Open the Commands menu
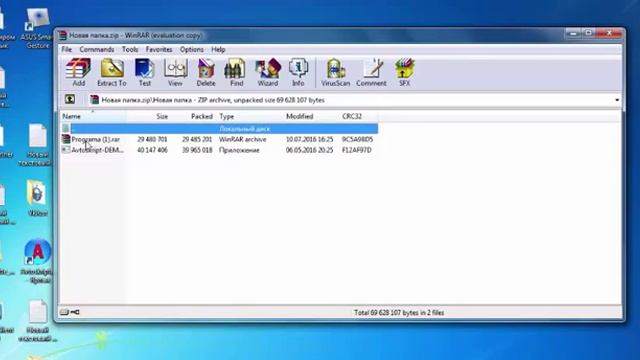The width and height of the screenshot is (640, 360). coord(97,49)
